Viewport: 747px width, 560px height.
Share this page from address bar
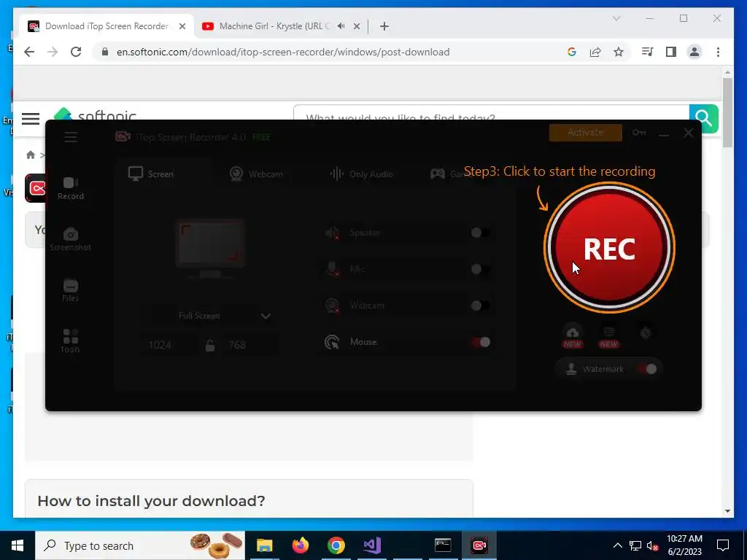point(595,52)
